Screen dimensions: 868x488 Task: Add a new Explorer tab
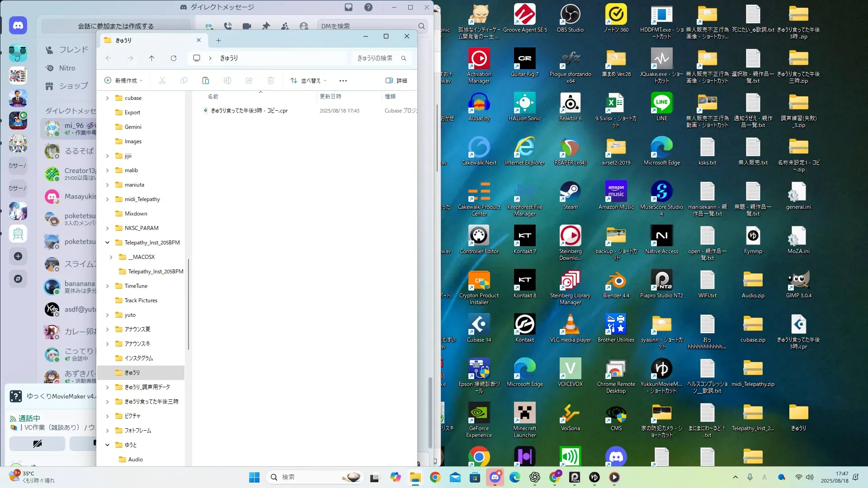point(218,40)
